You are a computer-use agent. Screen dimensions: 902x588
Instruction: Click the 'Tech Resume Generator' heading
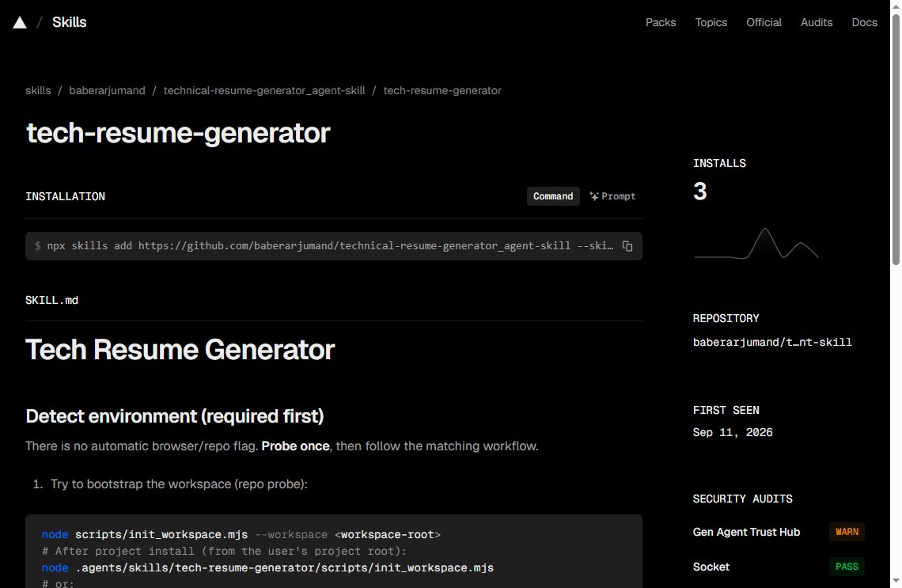pyautogui.click(x=180, y=350)
